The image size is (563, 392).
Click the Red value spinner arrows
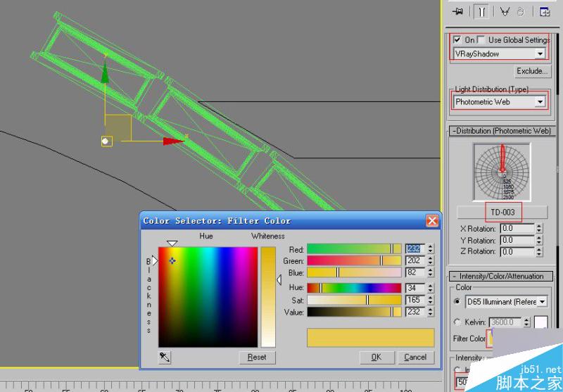431,248
